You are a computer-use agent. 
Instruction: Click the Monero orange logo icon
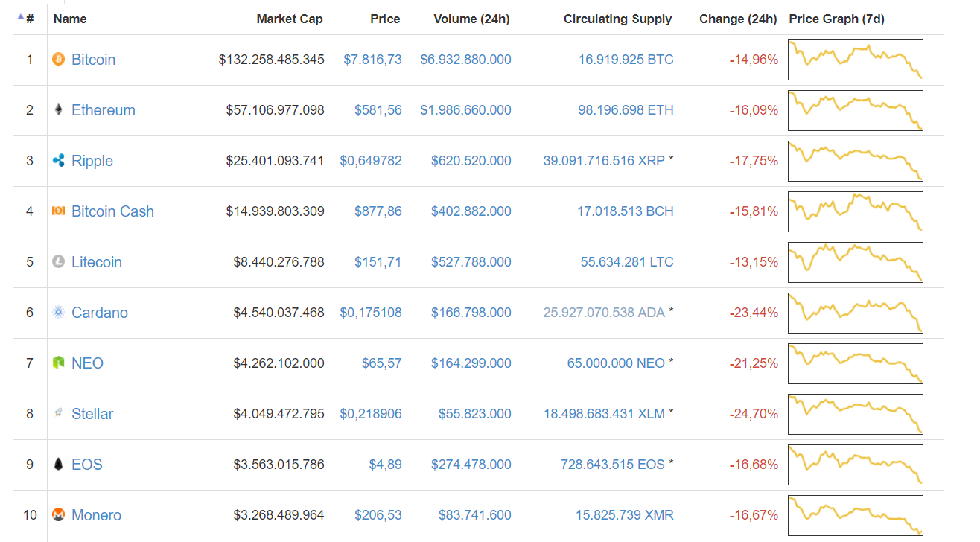pos(59,514)
